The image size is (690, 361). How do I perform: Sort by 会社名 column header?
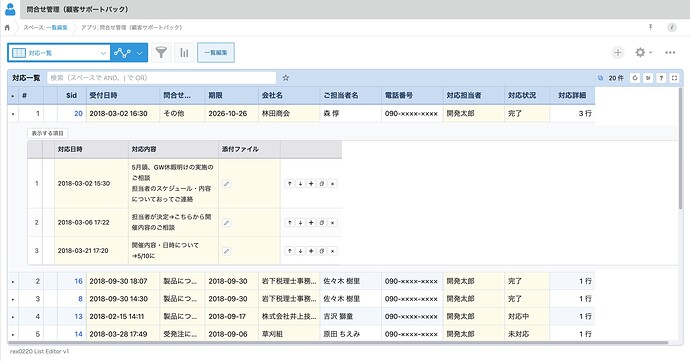(289, 96)
